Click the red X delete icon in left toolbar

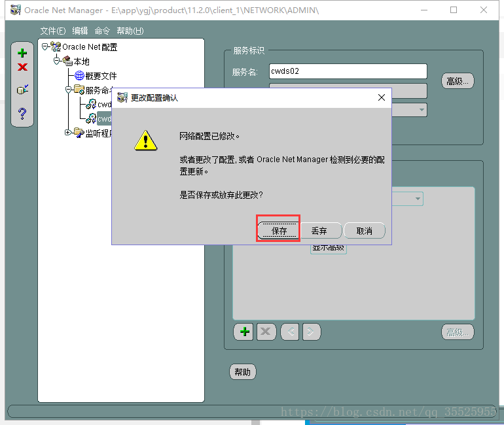tap(22, 67)
